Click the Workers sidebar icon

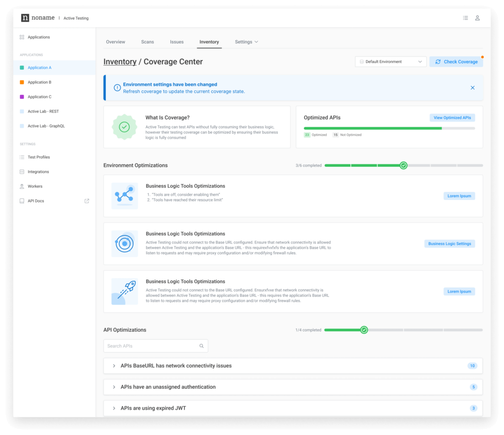click(22, 186)
